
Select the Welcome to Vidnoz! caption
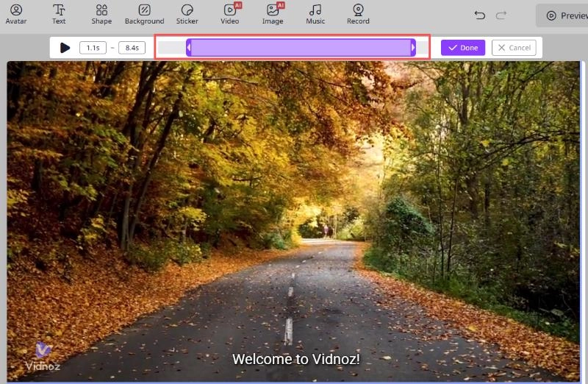296,359
